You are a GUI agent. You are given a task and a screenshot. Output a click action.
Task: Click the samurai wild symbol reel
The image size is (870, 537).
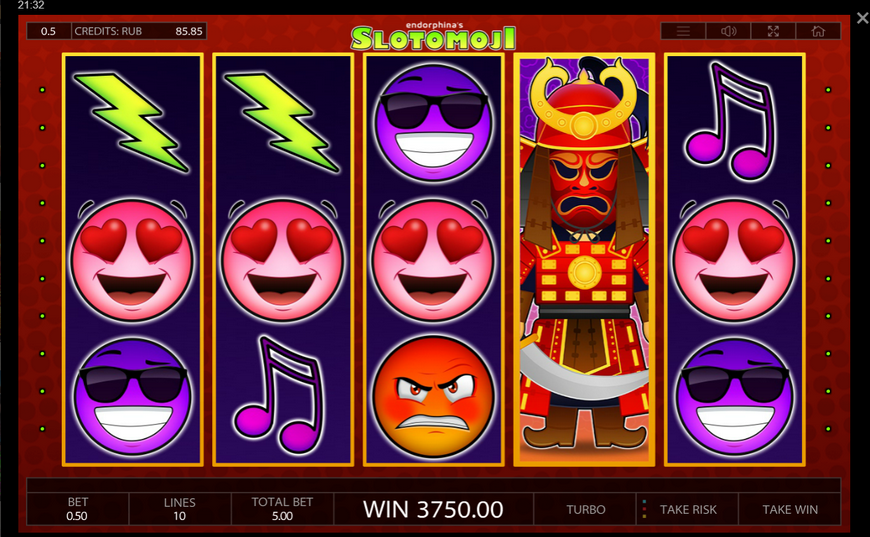click(x=584, y=259)
